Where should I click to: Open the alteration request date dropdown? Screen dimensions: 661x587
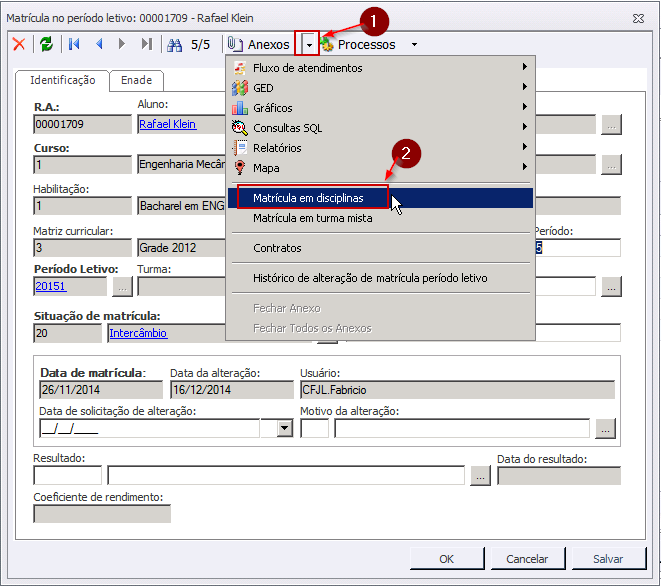pos(285,428)
